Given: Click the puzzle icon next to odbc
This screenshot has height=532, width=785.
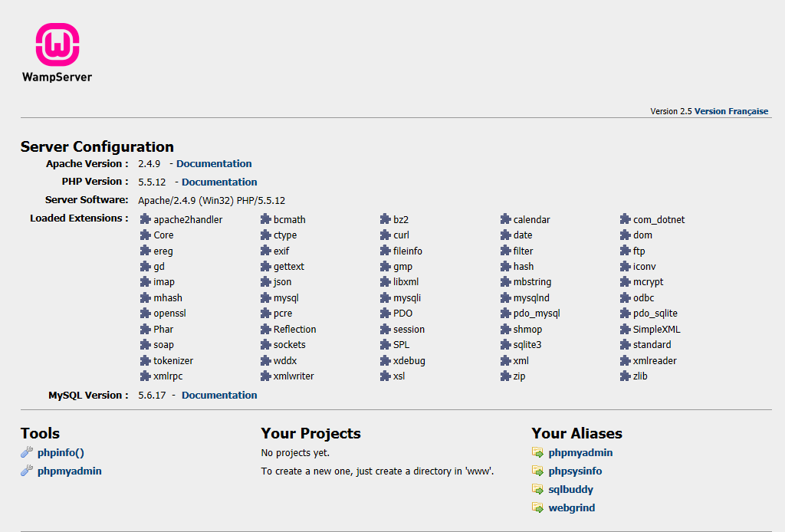Looking at the screenshot, I should click(625, 297).
